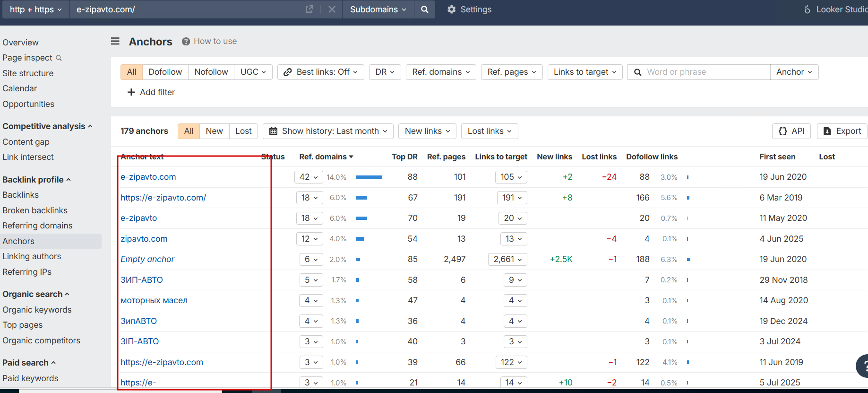Open the ЗИП-АВТО anchor link
Viewport: 868px width, 393px height.
[142, 280]
